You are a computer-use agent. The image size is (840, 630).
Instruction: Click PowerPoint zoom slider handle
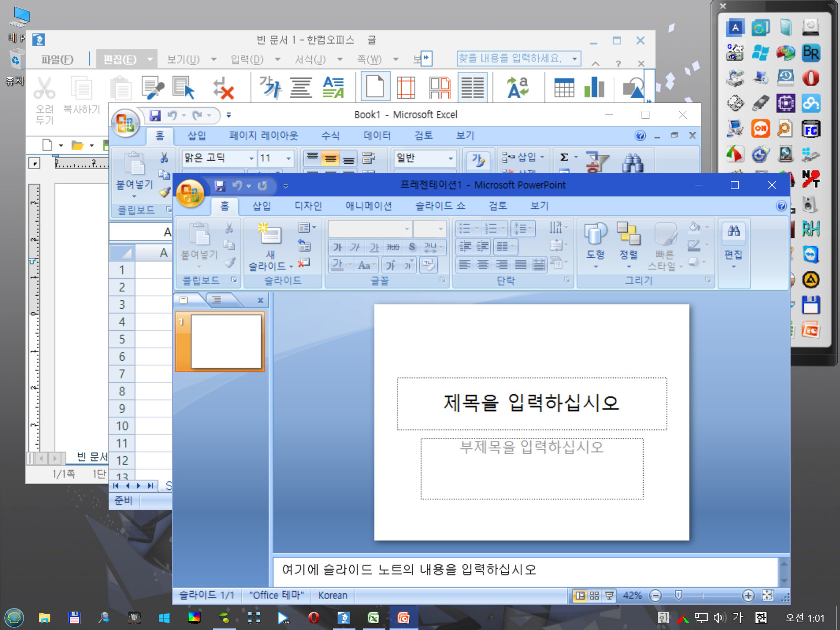[x=678, y=595]
